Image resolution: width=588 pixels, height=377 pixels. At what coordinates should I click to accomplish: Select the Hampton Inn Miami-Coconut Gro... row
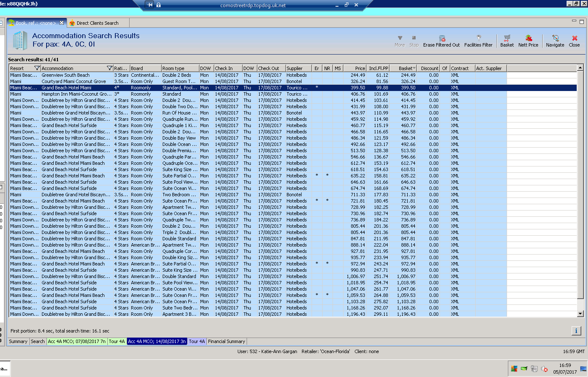tap(293, 94)
